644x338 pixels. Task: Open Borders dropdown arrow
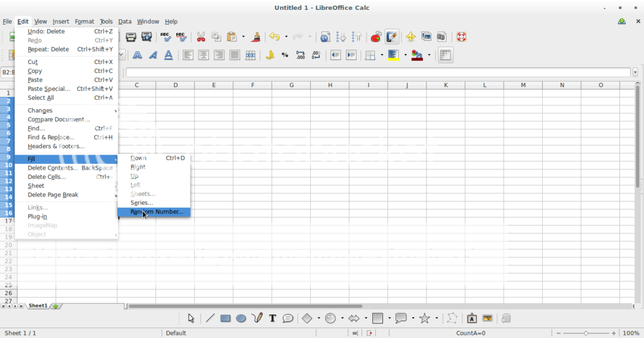[x=382, y=55]
